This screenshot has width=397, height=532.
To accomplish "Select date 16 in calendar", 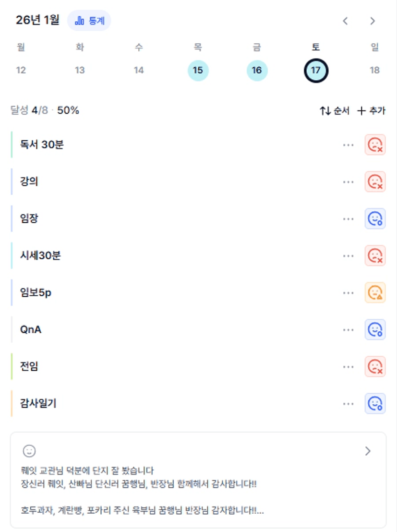I will pos(257,71).
